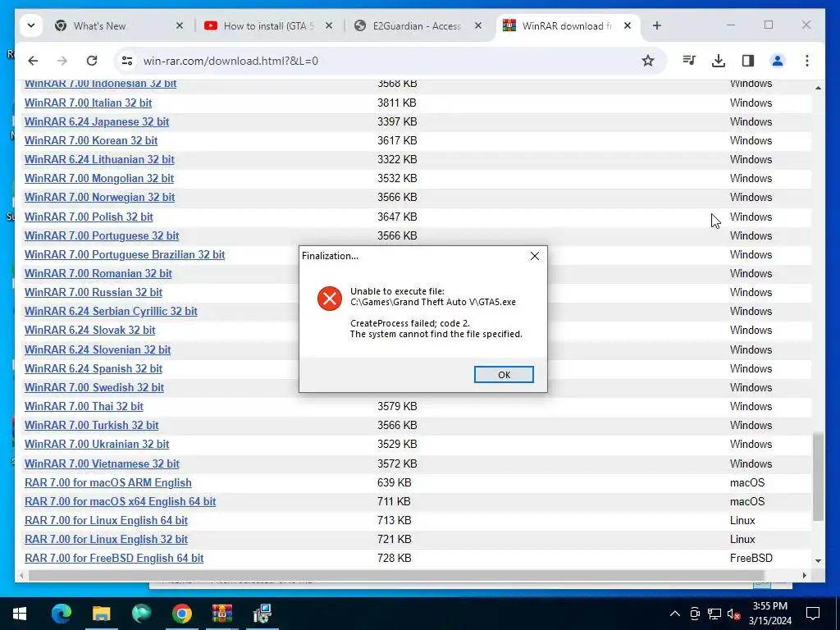Go forward to the next page
This screenshot has width=840, height=630.
(62, 61)
